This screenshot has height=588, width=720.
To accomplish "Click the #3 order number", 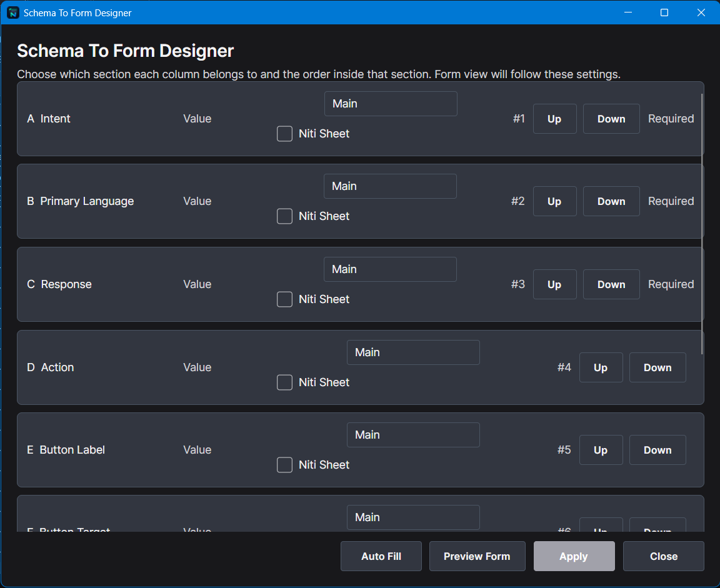I will 518,284.
